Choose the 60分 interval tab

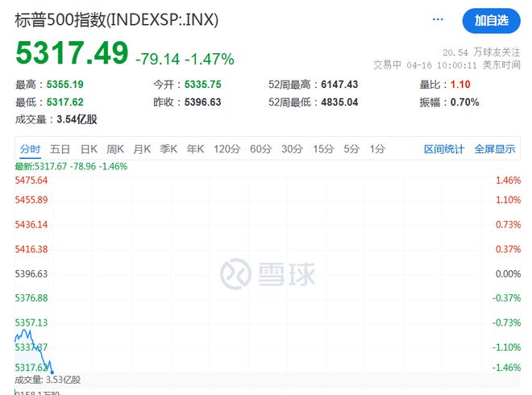(x=261, y=149)
